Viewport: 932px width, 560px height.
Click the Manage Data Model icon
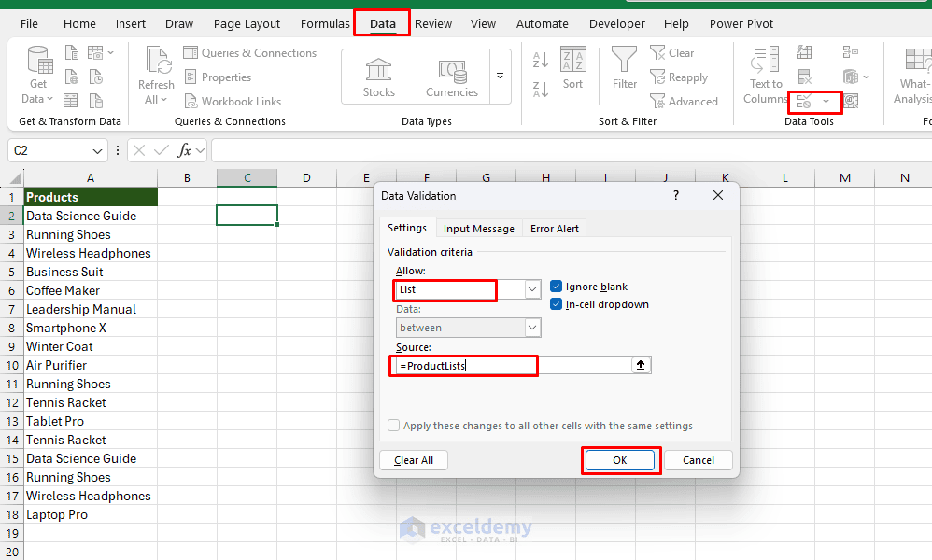pyautogui.click(x=851, y=102)
